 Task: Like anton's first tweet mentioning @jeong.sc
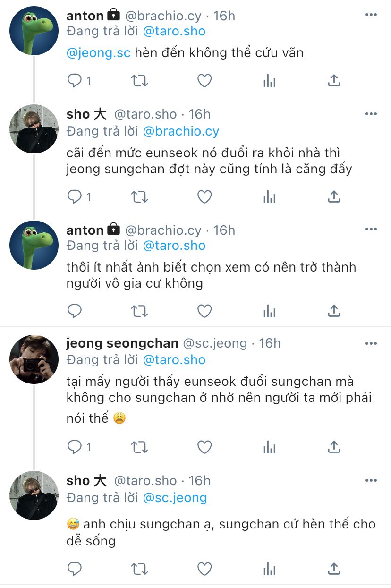coord(204,81)
